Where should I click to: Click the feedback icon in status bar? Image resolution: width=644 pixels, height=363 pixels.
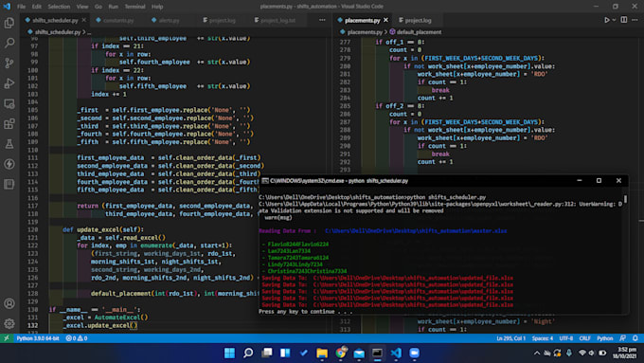click(x=622, y=338)
